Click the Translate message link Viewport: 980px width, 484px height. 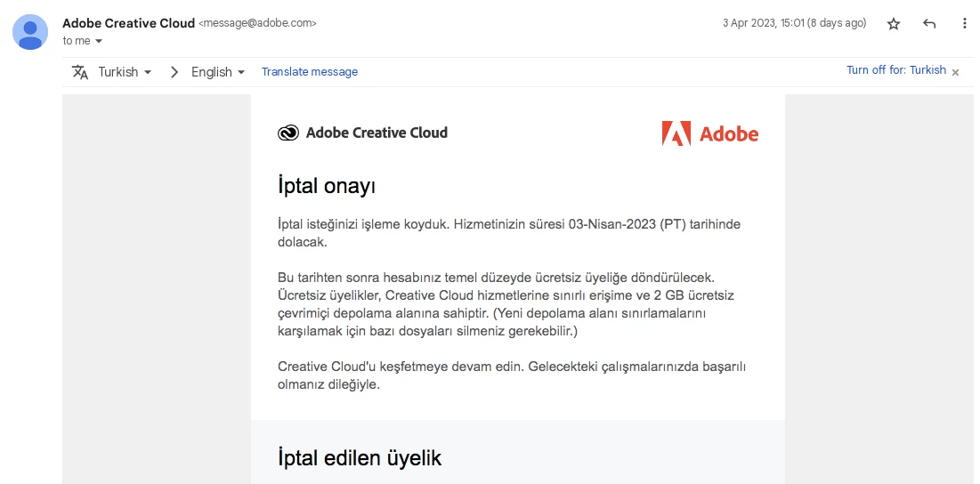click(310, 72)
